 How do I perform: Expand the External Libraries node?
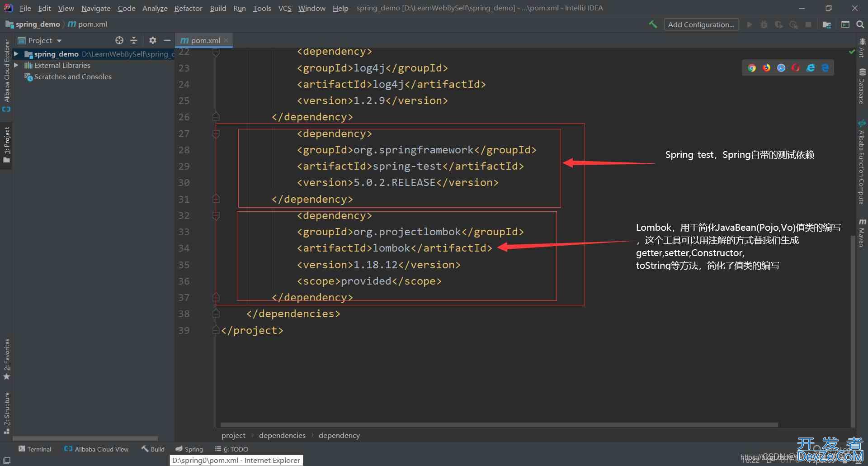16,65
